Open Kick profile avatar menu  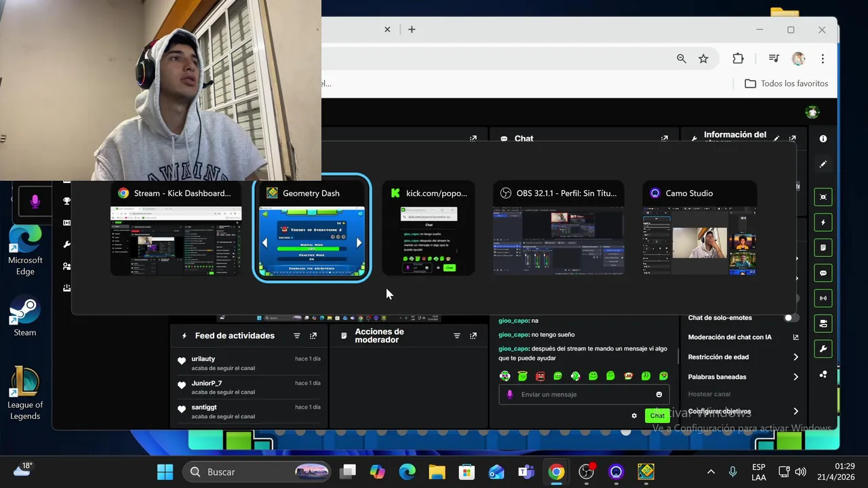coord(812,112)
